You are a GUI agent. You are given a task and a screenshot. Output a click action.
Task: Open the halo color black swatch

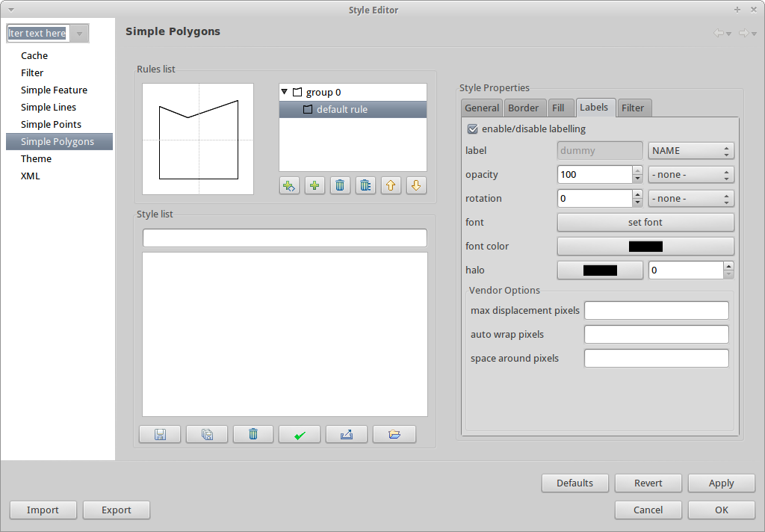(600, 270)
